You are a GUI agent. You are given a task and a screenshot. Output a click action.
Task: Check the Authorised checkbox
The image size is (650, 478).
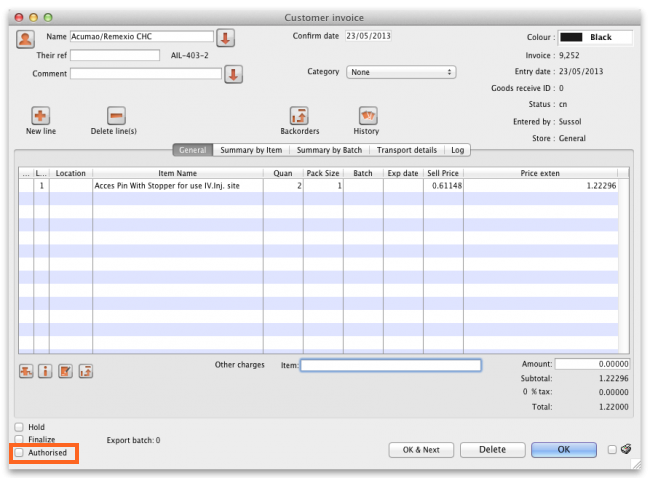click(x=20, y=453)
